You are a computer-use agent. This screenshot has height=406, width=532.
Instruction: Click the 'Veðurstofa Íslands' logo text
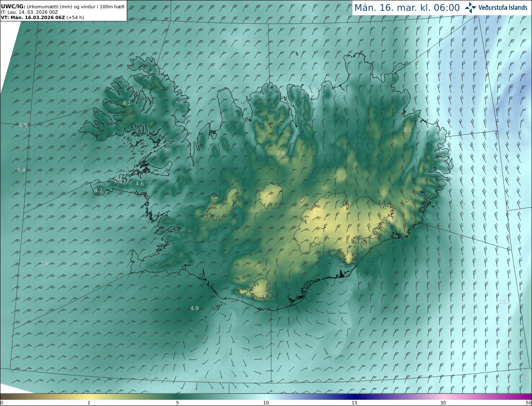point(503,7)
